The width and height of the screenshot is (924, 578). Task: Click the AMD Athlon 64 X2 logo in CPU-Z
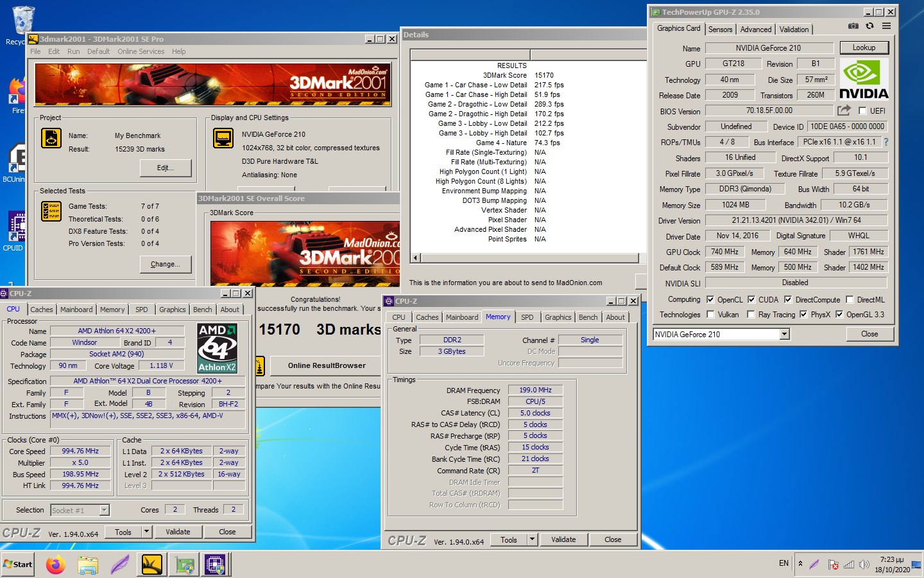(217, 348)
